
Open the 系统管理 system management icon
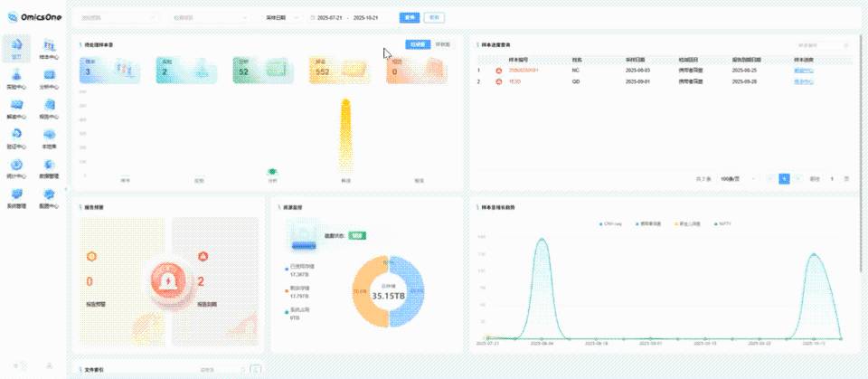pos(16,197)
